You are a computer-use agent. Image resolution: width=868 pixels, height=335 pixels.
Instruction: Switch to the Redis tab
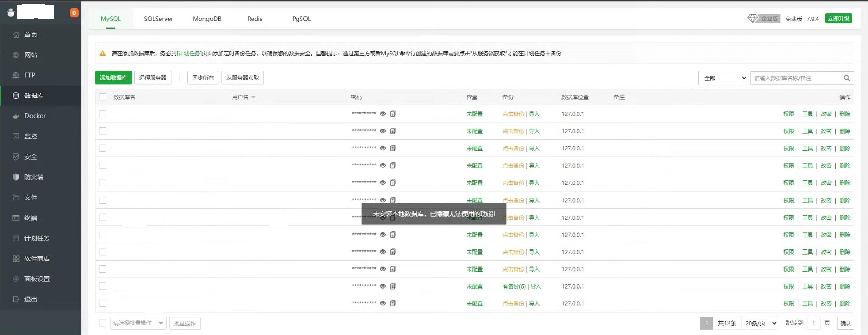point(255,19)
